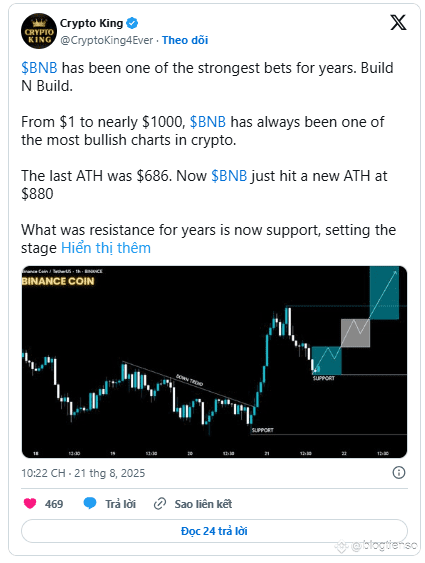This screenshot has width=425, height=563.
Task: Open the 10:22 CH timestamp link
Action: pos(83,473)
